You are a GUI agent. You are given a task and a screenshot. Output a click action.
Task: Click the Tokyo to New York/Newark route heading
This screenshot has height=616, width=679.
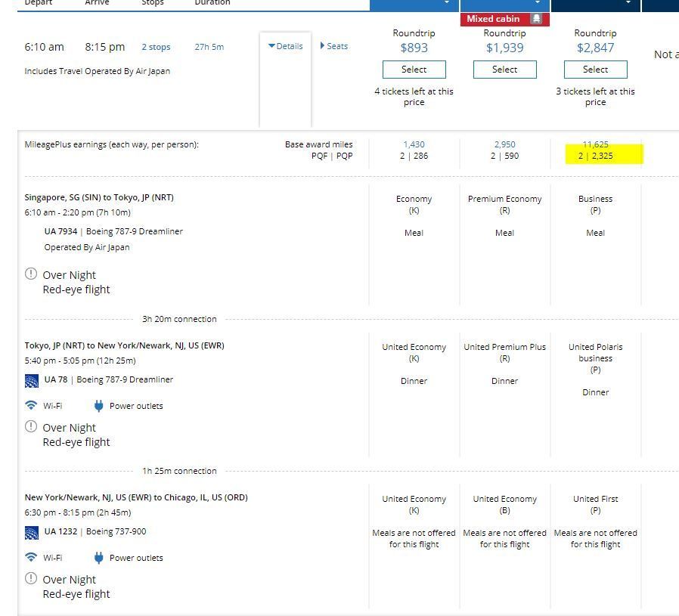click(125, 345)
